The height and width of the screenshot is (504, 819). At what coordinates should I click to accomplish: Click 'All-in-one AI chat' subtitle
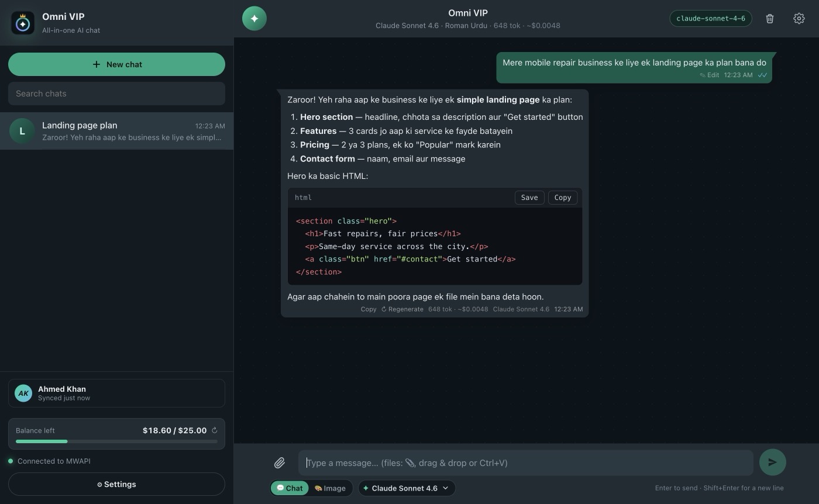[71, 30]
